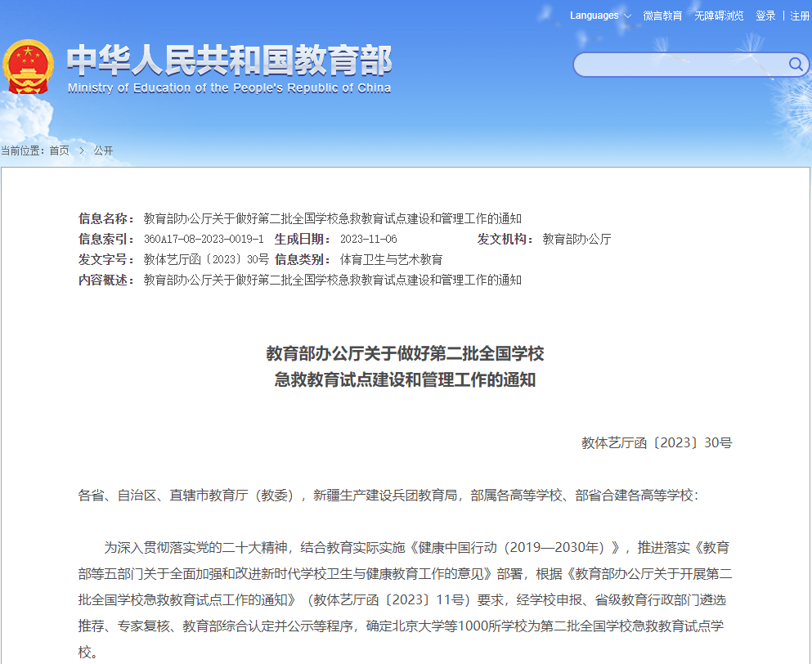Click the 中华人民共和国教育部 site title
The height and width of the screenshot is (664, 812).
click(x=229, y=60)
